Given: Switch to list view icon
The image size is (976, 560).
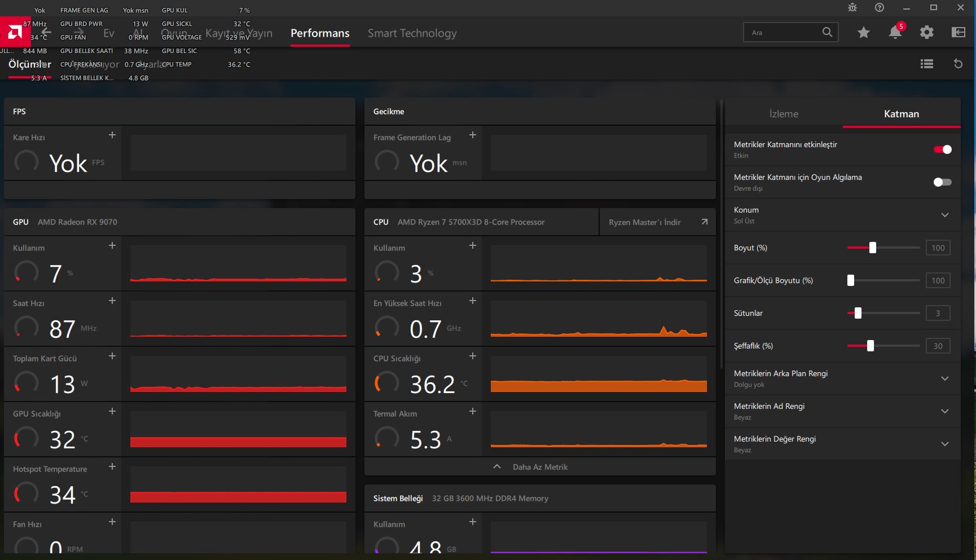Looking at the screenshot, I should (x=926, y=64).
